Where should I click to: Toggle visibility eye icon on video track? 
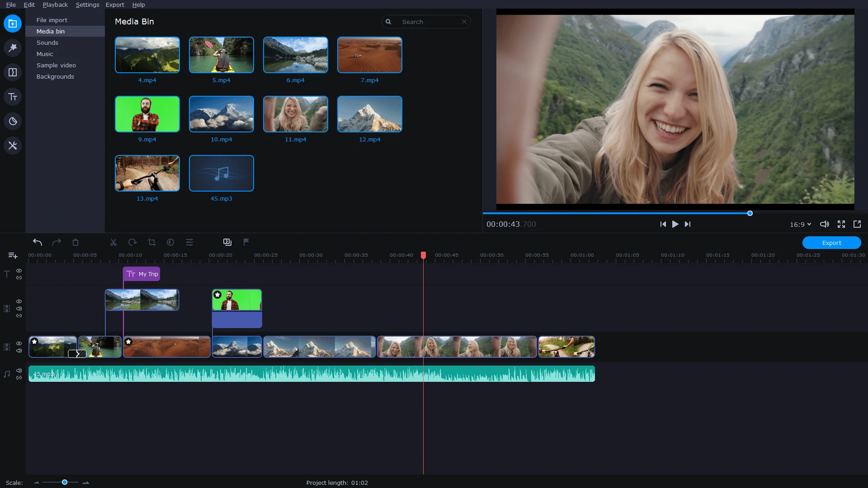pyautogui.click(x=19, y=342)
